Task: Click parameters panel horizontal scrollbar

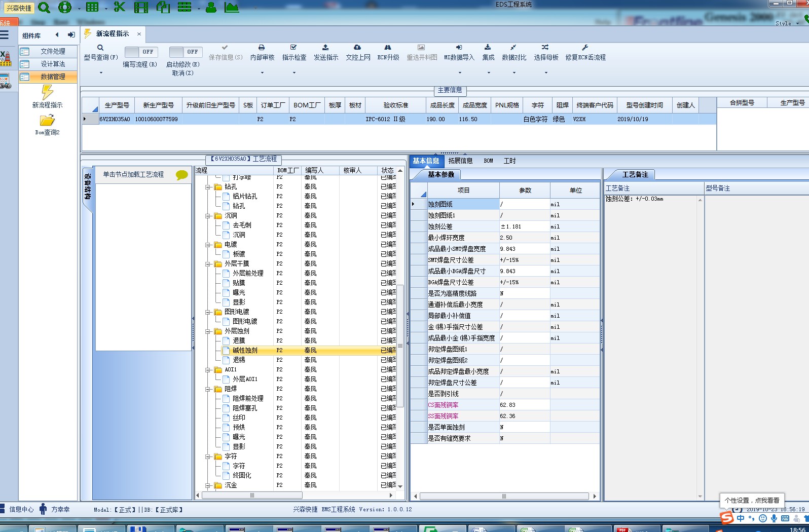Action: click(504, 496)
